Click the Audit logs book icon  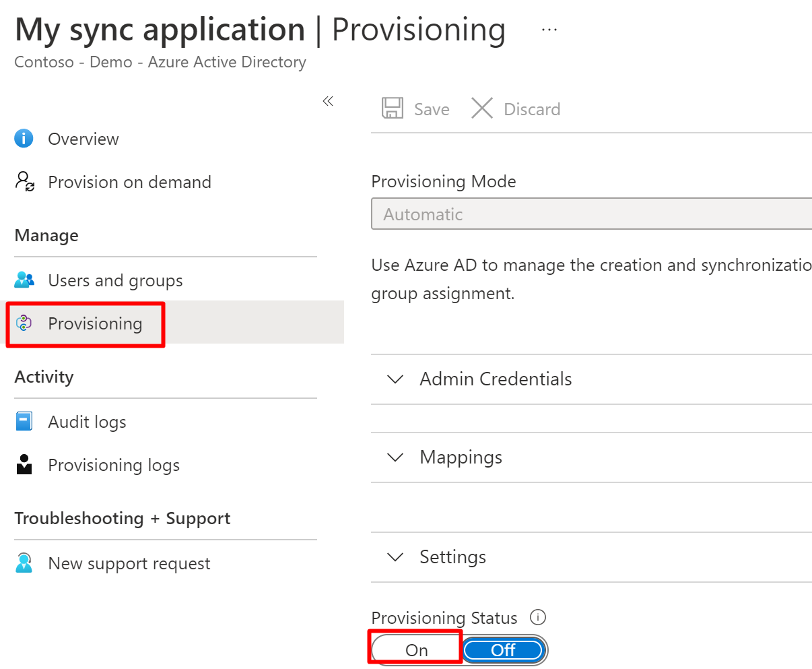pyautogui.click(x=24, y=422)
